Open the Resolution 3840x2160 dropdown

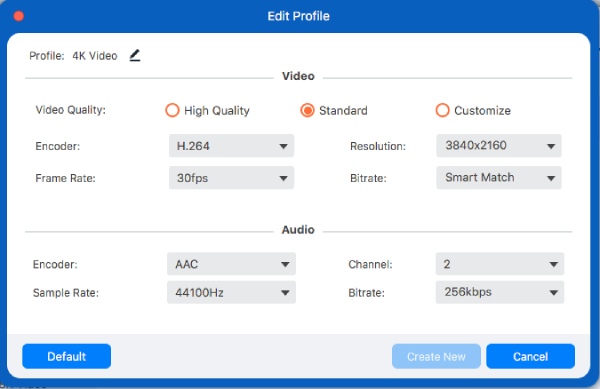tap(499, 146)
